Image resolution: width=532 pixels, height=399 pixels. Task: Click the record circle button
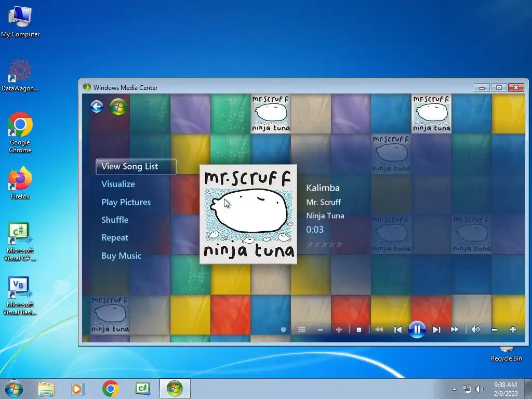coord(283,330)
